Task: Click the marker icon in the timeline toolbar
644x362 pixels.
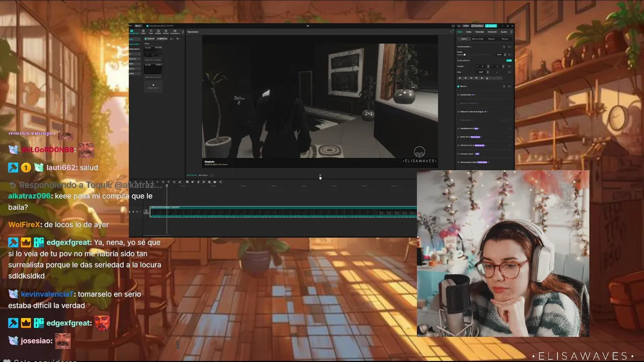Action: click(169, 182)
